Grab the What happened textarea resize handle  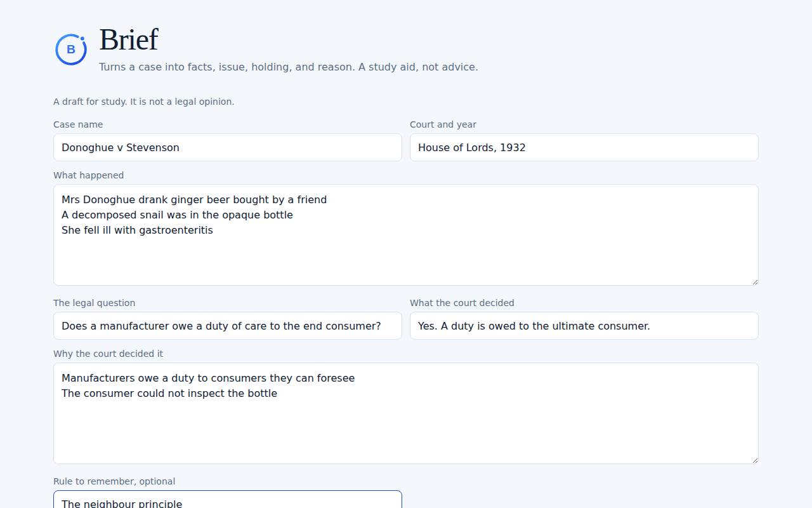[x=754, y=281]
